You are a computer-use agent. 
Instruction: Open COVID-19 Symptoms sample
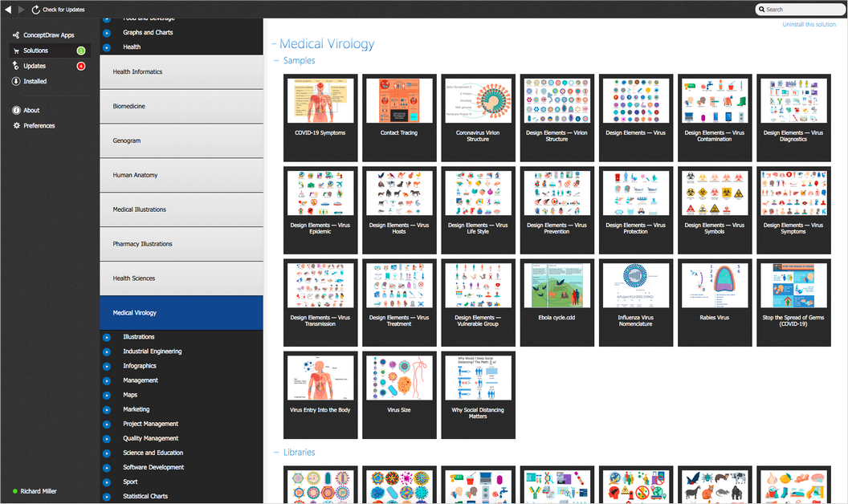pos(320,118)
